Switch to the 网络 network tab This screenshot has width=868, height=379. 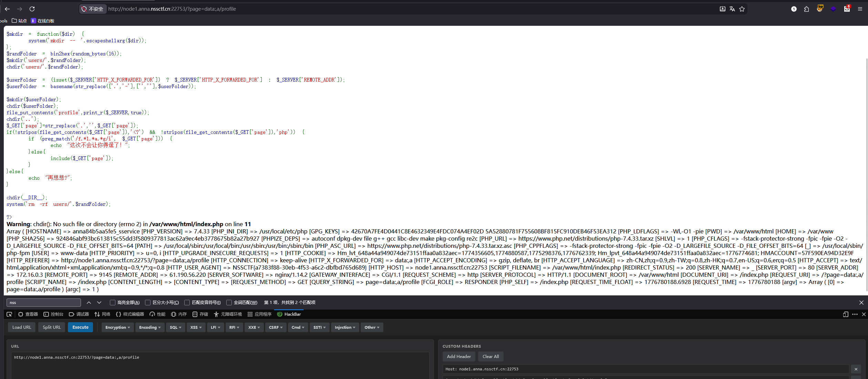(102, 314)
